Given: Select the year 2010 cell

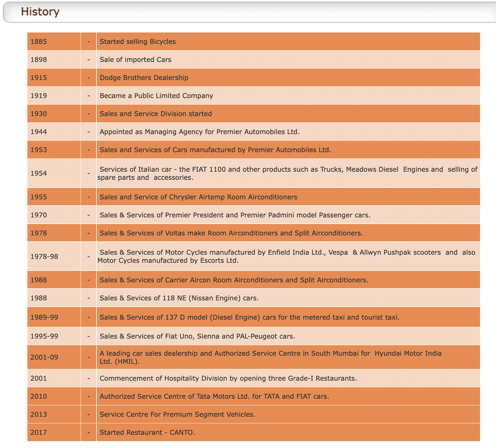Looking at the screenshot, I should tap(54, 396).
